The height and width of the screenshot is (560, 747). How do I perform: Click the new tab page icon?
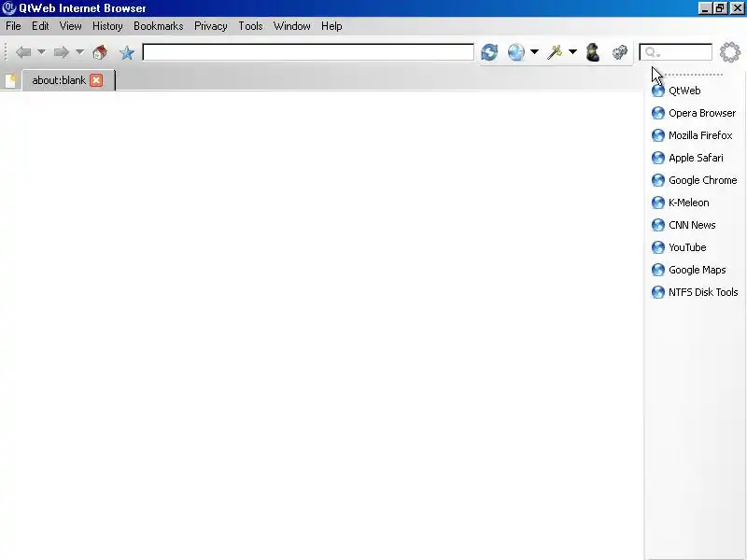10,81
